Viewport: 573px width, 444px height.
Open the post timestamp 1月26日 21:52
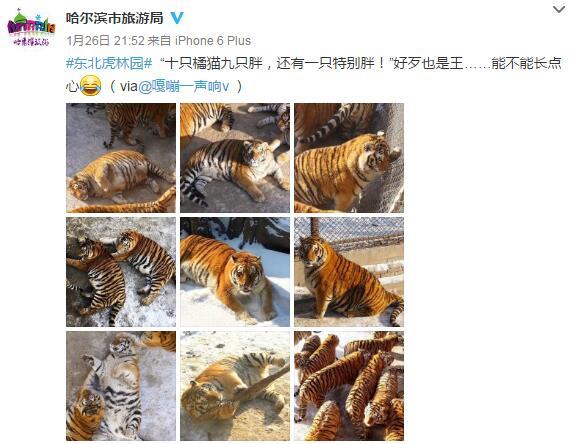pos(105,41)
